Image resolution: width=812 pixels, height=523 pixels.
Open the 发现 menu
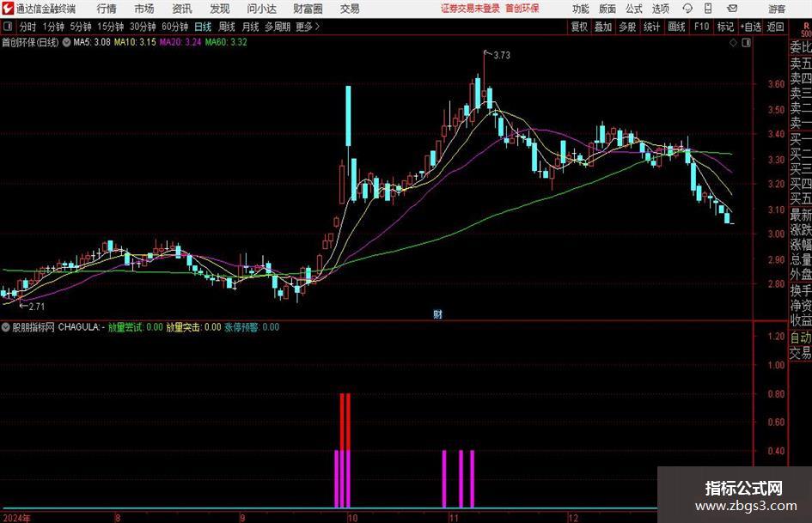click(x=220, y=9)
